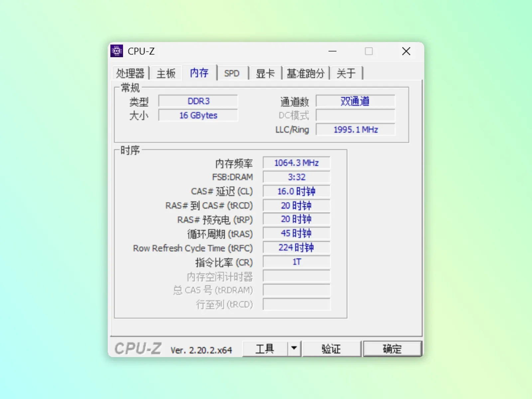
Task: Minimize the CPU-Z window
Action: tap(332, 51)
